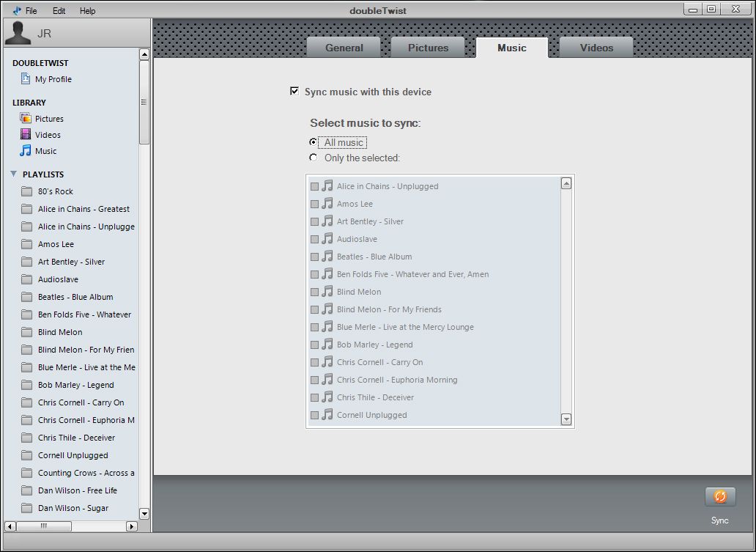Click the Videos filmstrip icon
756x552 pixels.
(26, 134)
